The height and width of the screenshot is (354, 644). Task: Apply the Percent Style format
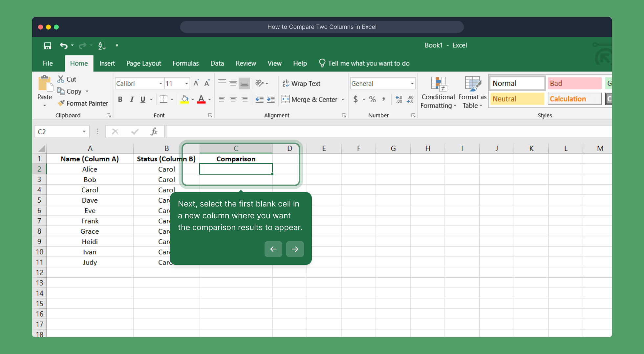coord(372,99)
